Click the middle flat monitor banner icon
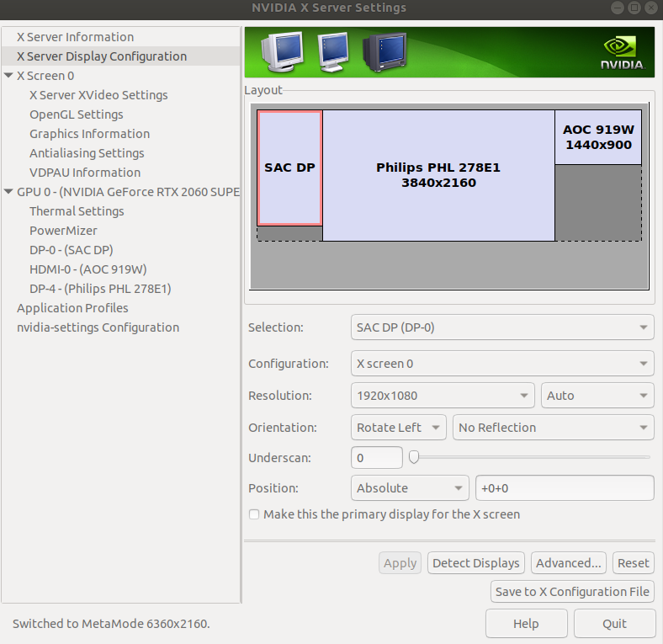This screenshot has width=663, height=644. [333, 51]
